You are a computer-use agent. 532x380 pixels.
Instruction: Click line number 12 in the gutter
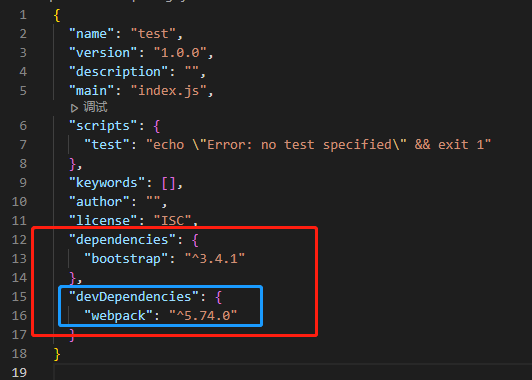tap(19, 240)
